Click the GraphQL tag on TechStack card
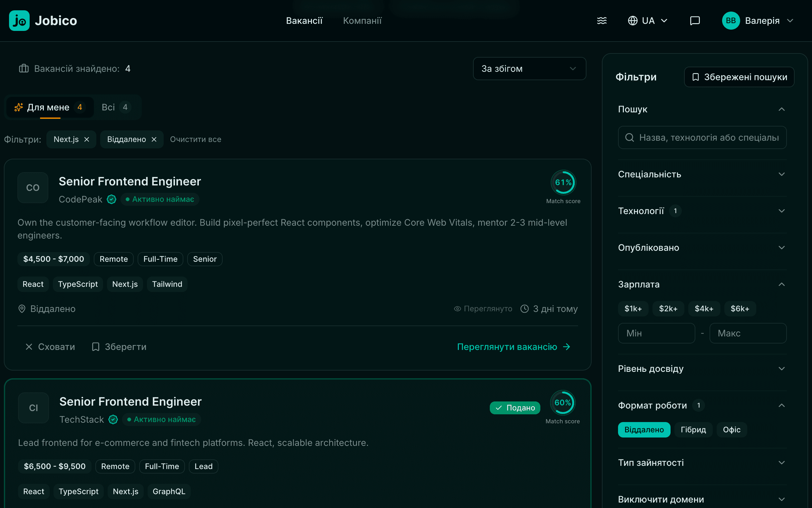 169,492
